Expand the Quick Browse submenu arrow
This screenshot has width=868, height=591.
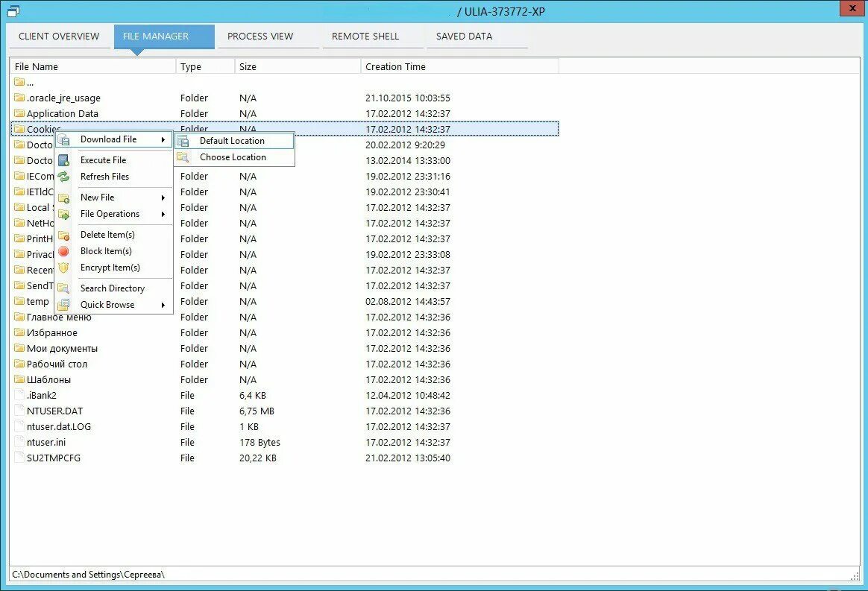[163, 305]
